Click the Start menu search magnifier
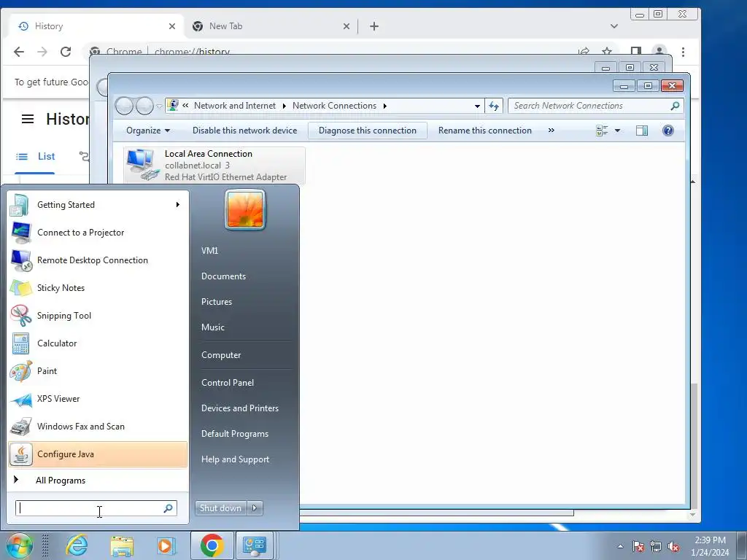Image resolution: width=747 pixels, height=560 pixels. pos(169,508)
